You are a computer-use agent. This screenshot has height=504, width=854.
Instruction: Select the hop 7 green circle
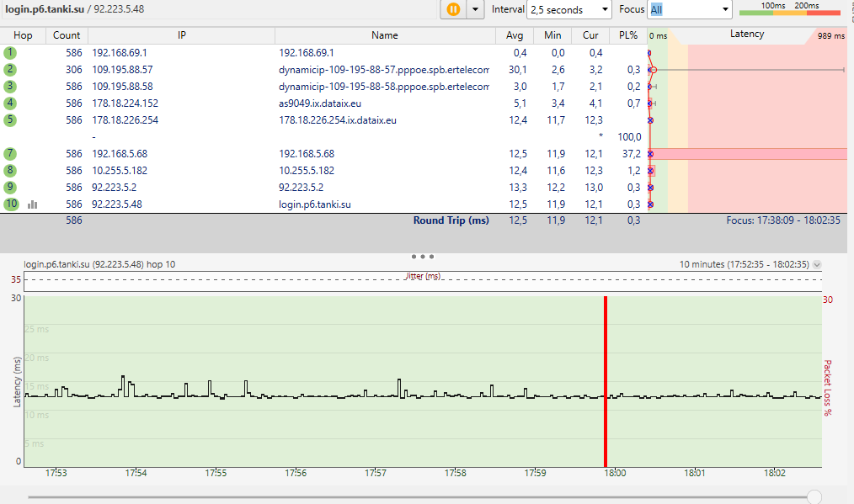[10, 153]
